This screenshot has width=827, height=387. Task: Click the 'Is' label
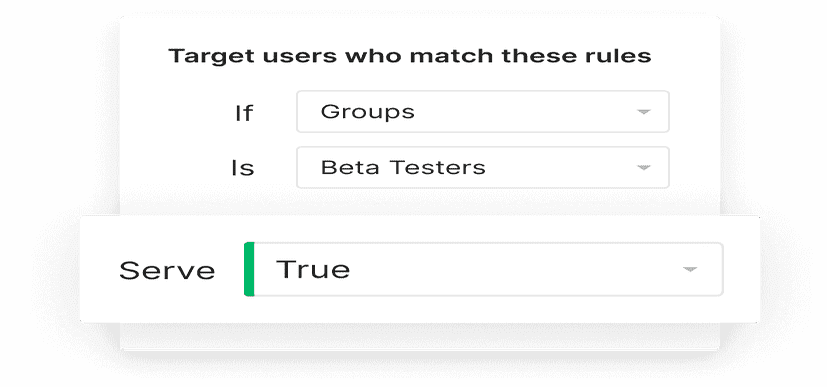243,169
